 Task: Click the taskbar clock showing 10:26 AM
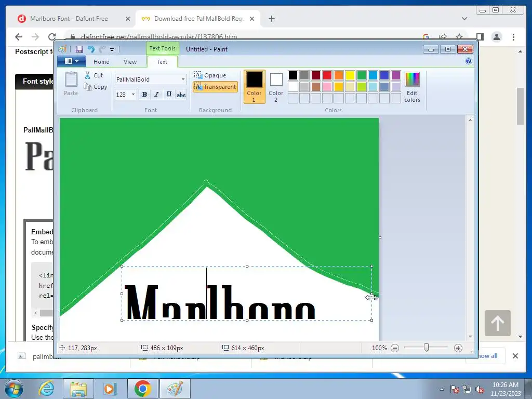pyautogui.click(x=506, y=389)
